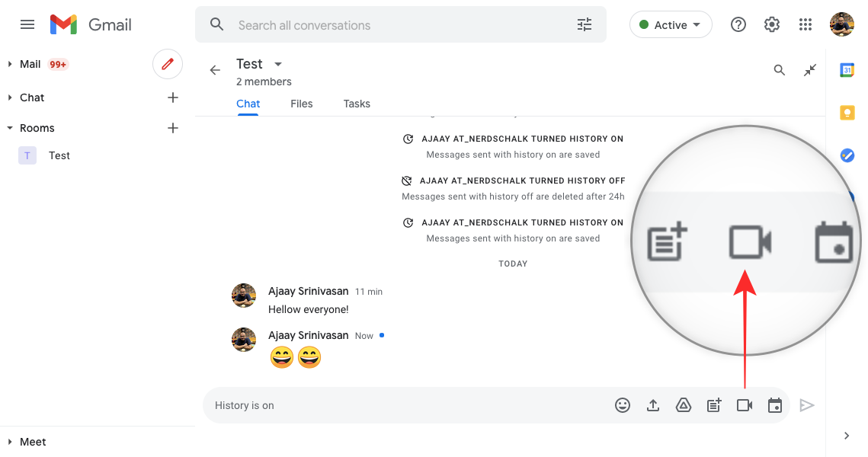Screen dimensions: 868x457
Task: Open the calendar invite icon in message bar
Action: click(775, 405)
